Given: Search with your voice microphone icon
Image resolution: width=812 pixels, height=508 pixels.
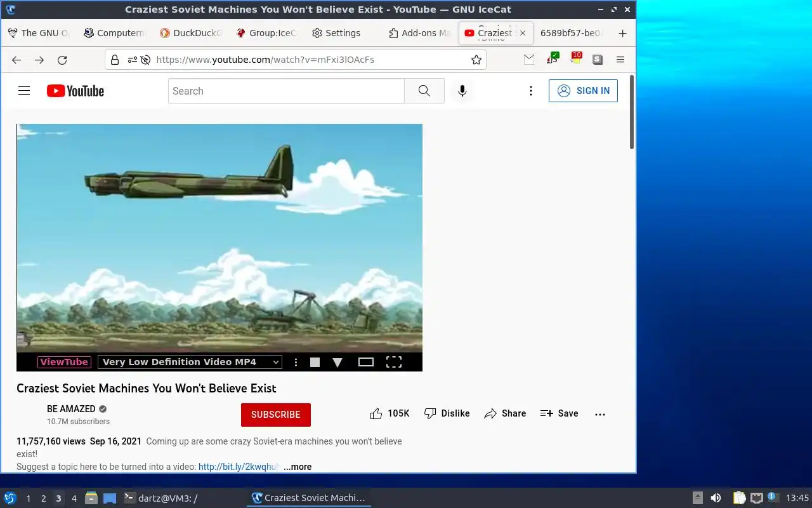Looking at the screenshot, I should point(462,91).
